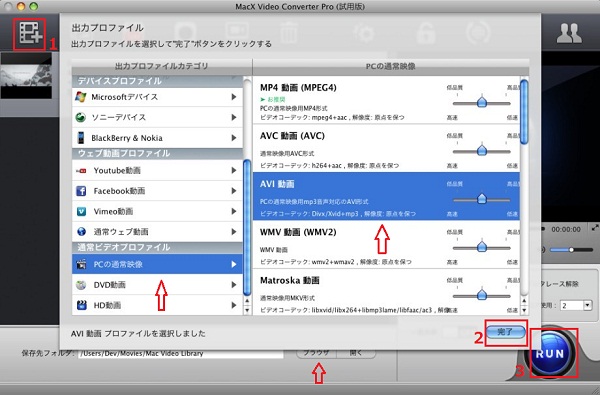Adjust AVI quality slider handle

pos(482,198)
